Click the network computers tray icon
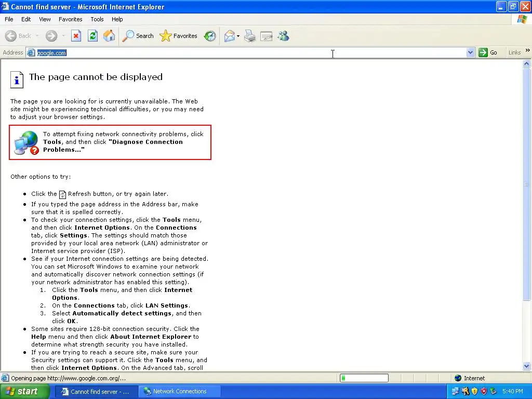 point(455,391)
